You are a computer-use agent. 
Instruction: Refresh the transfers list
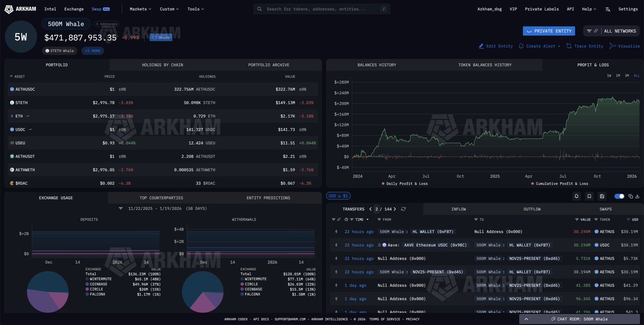pyautogui.click(x=403, y=209)
